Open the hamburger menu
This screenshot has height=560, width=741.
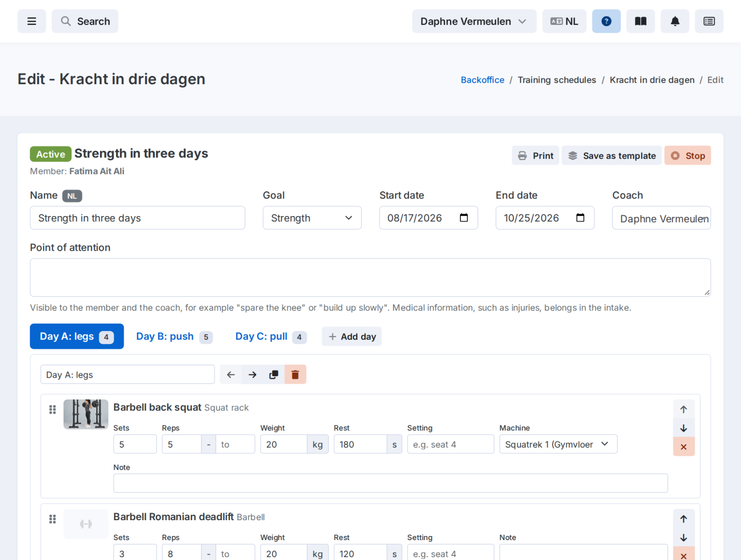pyautogui.click(x=31, y=21)
